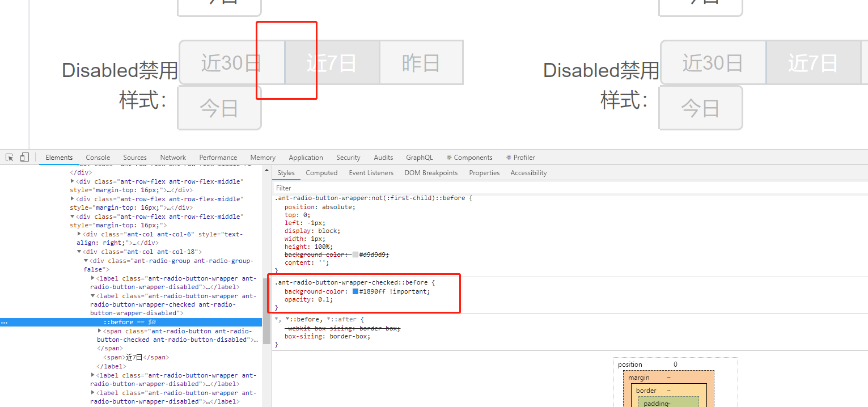Toggle the device toolbar icon
This screenshot has height=407, width=868.
click(x=24, y=157)
